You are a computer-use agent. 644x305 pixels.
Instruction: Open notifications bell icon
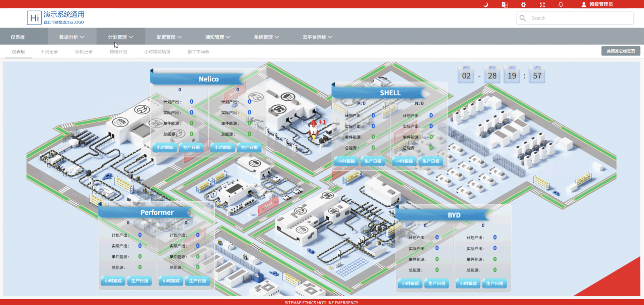point(560,4)
